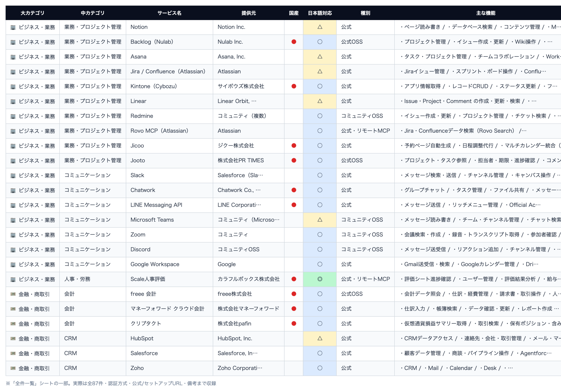This screenshot has width=561, height=392.
Task: Click the HubSpot, Inc. provider cell
Action: (x=249, y=339)
